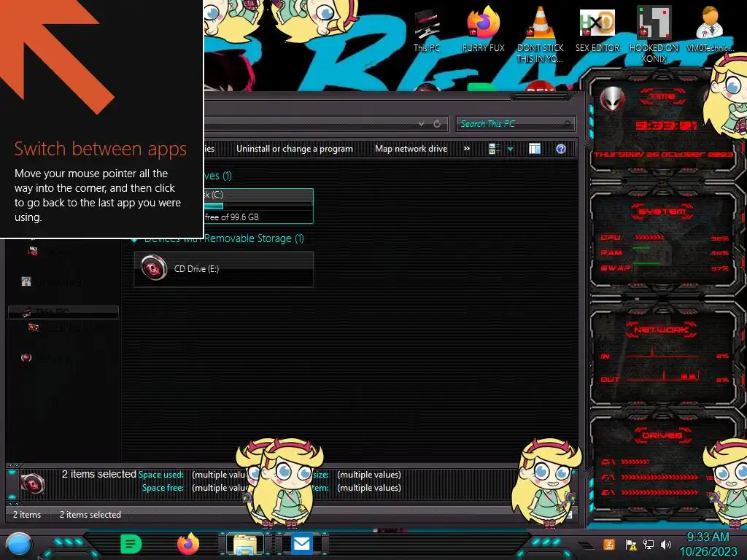The height and width of the screenshot is (560, 747).
Task: Click the network IN graph line
Action: pos(662,354)
